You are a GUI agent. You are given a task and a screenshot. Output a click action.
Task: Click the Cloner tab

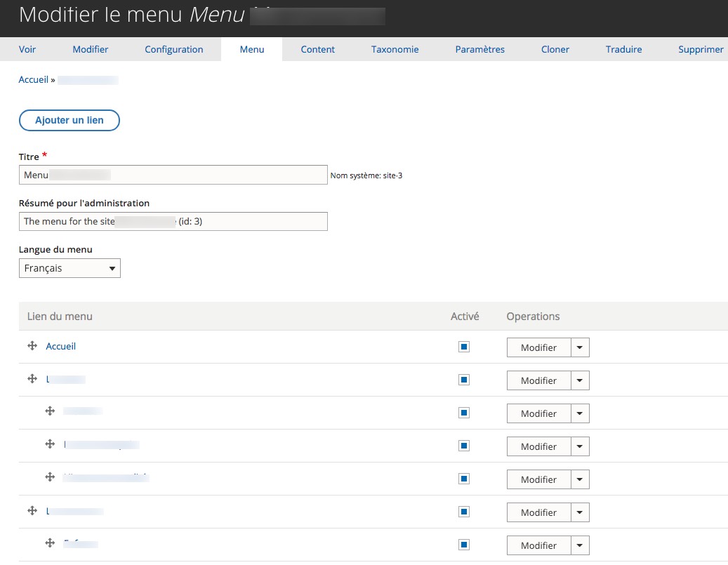[x=555, y=49]
